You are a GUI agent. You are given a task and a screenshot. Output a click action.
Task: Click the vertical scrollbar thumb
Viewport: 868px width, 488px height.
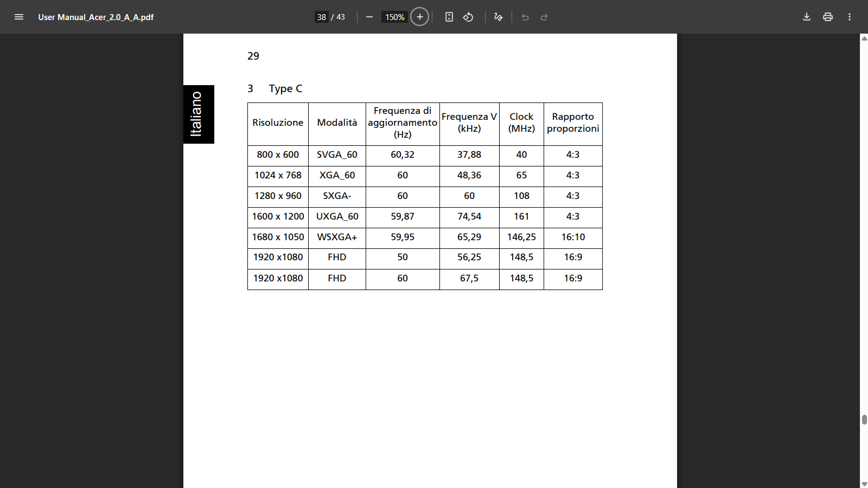864,420
